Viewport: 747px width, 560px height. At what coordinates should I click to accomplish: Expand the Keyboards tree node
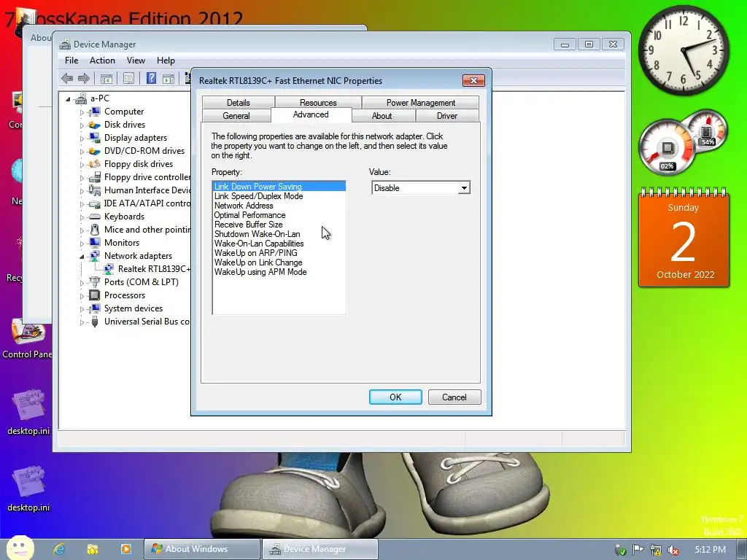click(82, 217)
